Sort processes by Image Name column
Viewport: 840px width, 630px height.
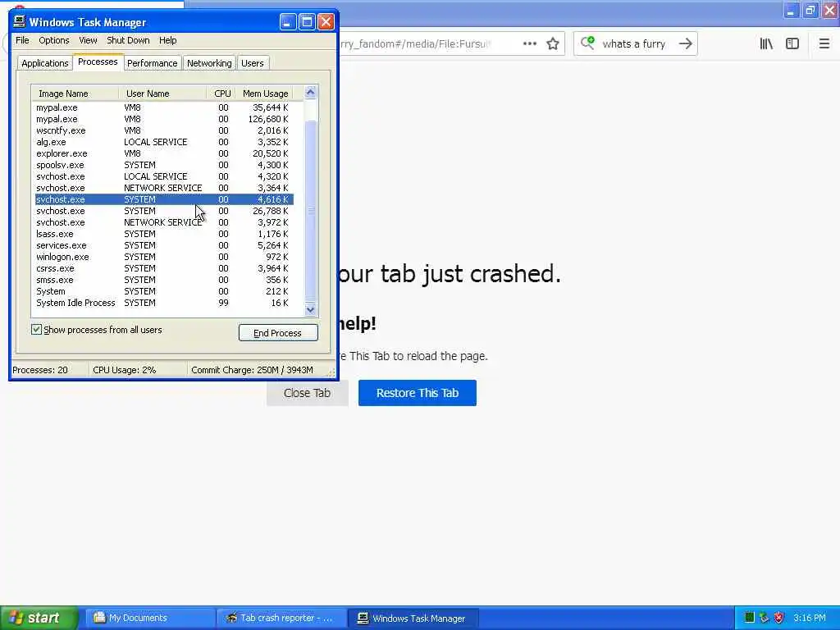click(75, 94)
